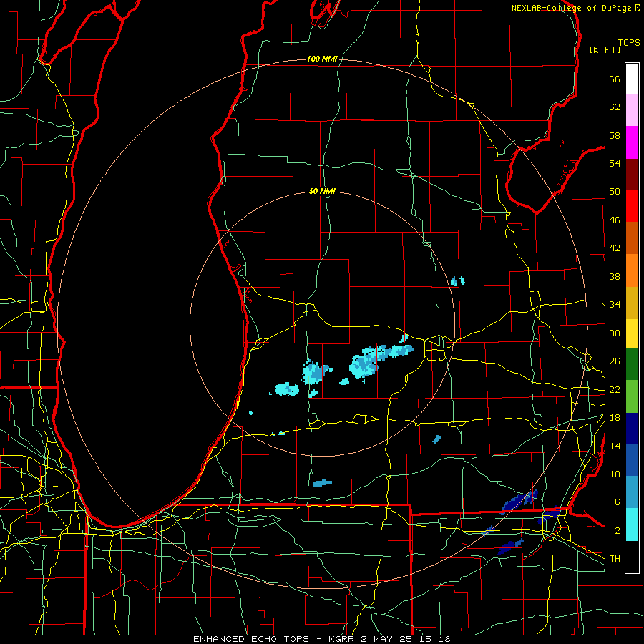Click the light green legend swatch
The width and height of the screenshot is (644, 644).
[632, 396]
